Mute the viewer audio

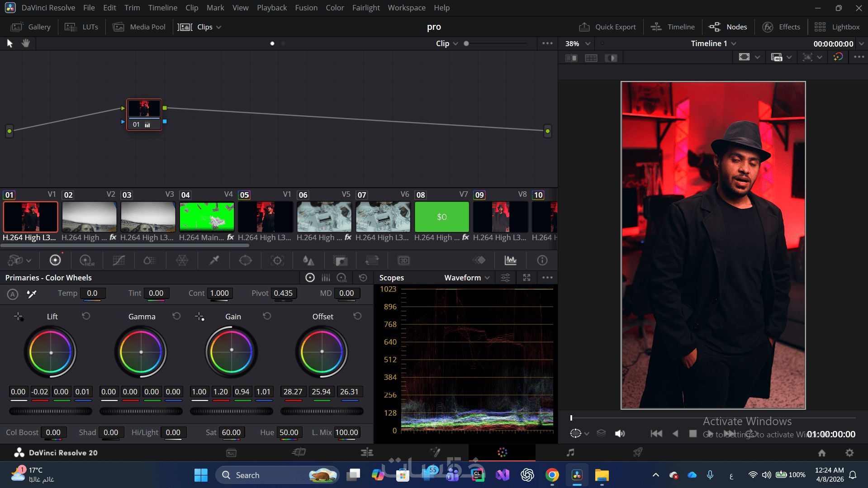tap(620, 434)
